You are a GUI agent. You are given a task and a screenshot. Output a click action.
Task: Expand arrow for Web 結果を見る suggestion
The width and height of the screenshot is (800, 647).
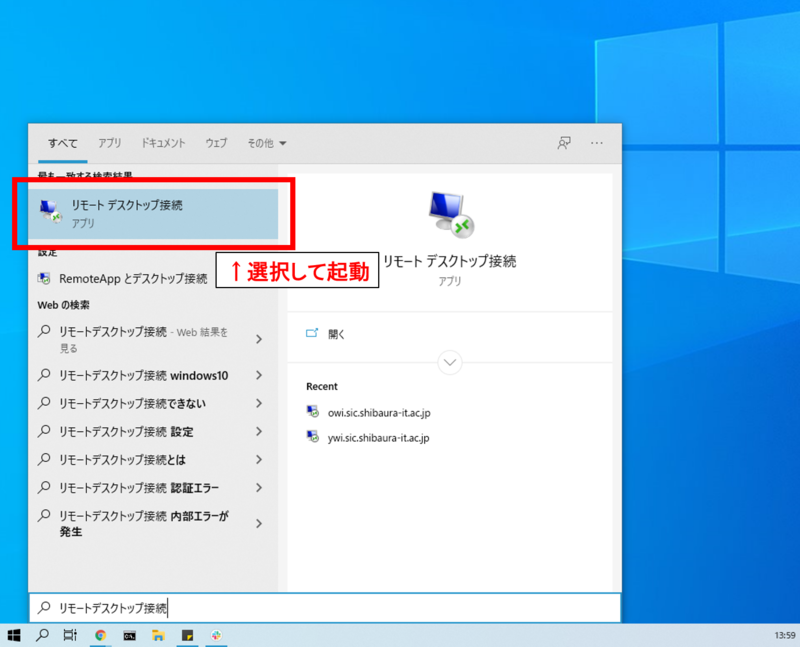(259, 339)
